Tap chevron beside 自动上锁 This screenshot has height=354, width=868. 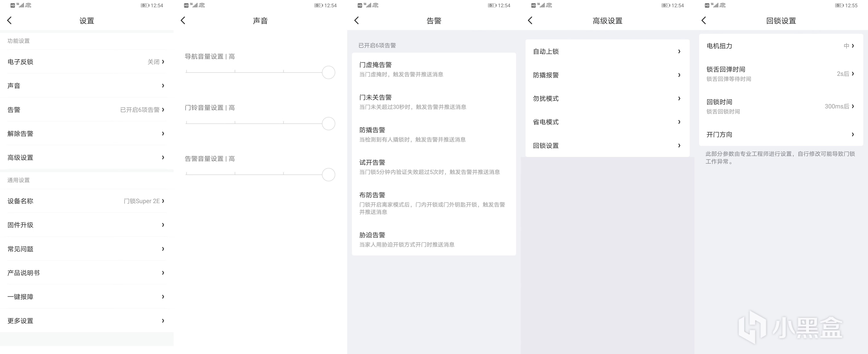[x=679, y=51]
